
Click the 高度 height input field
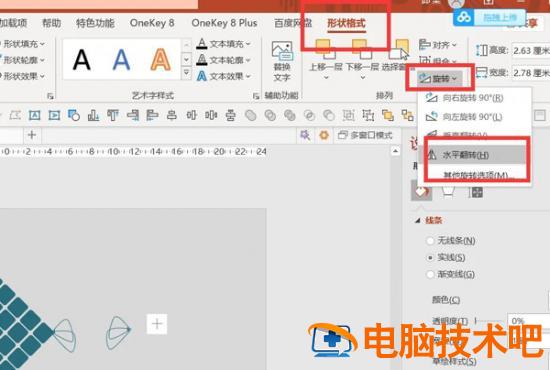531,51
